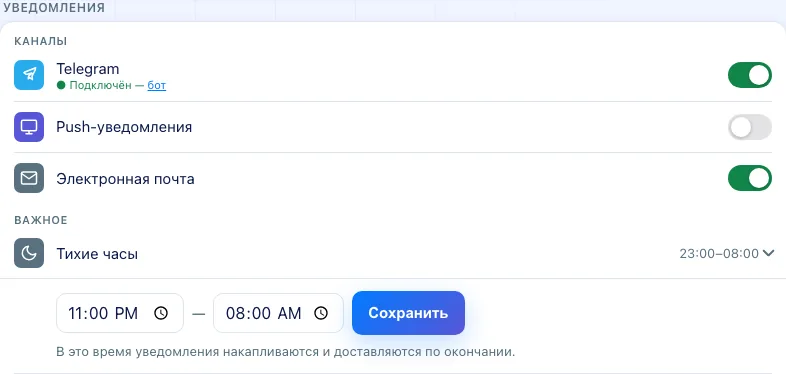Disable Telegram notifications toggle
The height and width of the screenshot is (374, 786).
pyautogui.click(x=749, y=75)
